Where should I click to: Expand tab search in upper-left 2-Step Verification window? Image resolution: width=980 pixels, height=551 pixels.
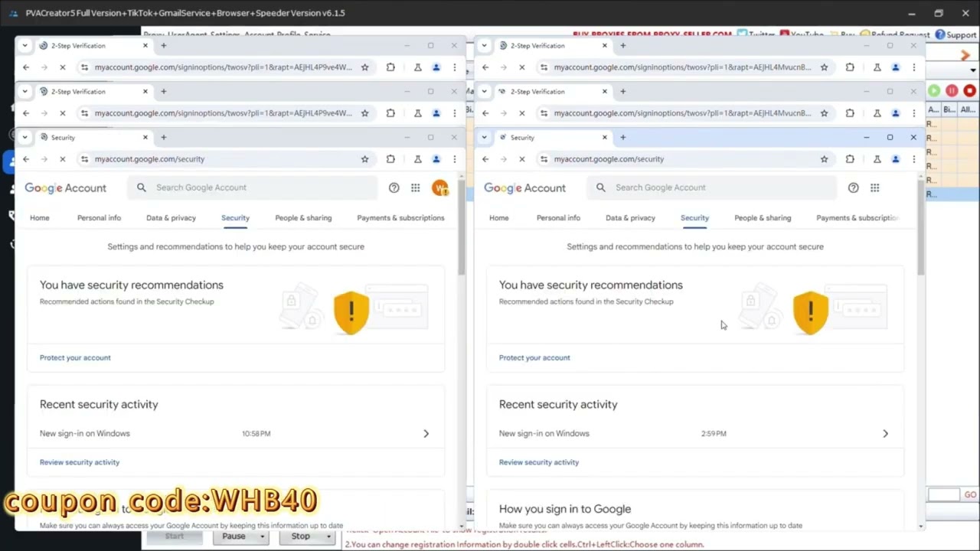pyautogui.click(x=24, y=46)
